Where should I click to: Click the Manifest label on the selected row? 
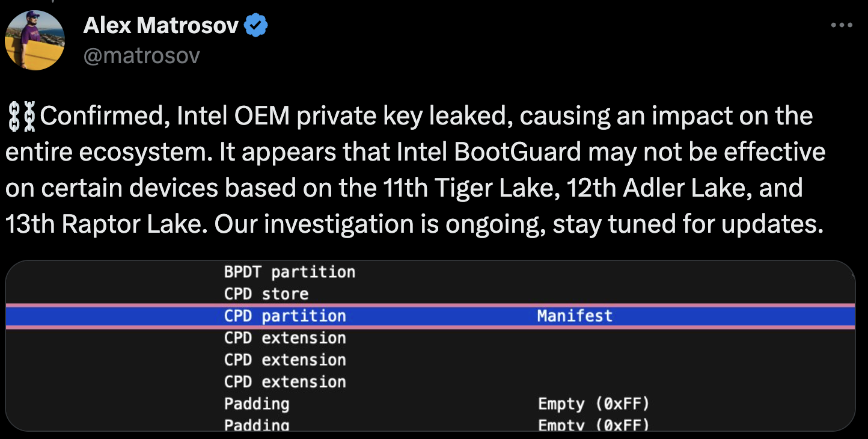coord(574,315)
